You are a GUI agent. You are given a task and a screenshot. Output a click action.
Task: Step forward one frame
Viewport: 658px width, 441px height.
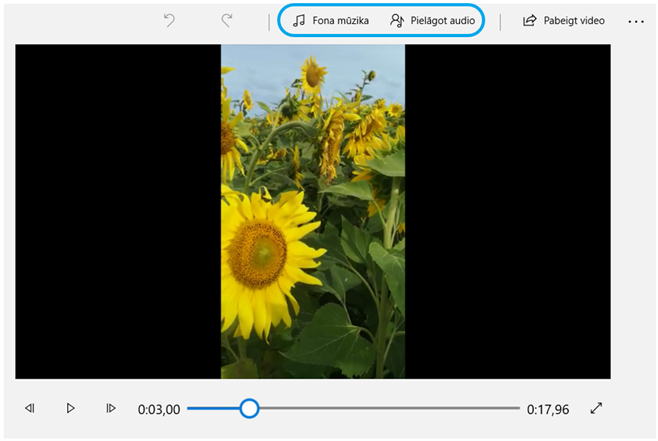(111, 408)
